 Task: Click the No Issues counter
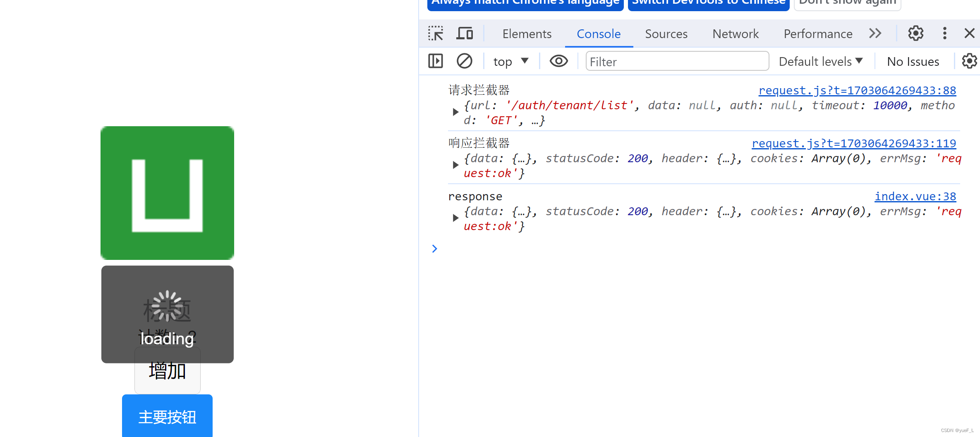click(x=913, y=62)
